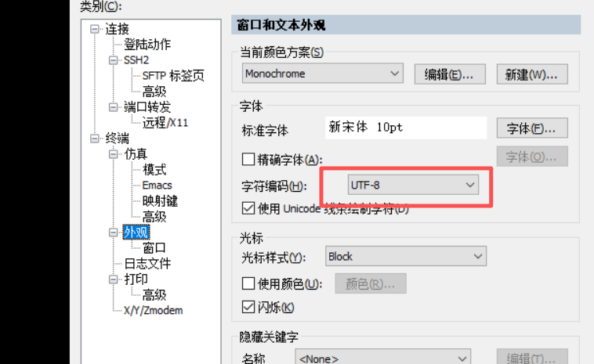Open the Monochrome color scheme dropdown

click(323, 74)
